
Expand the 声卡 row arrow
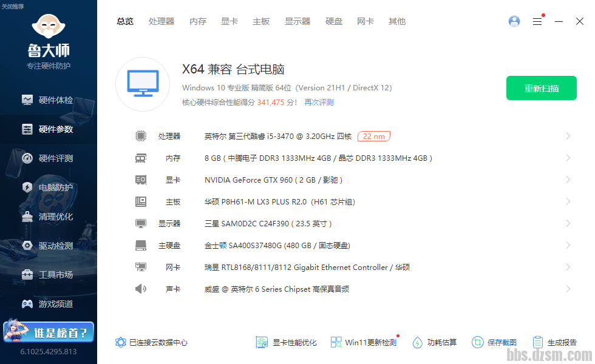(568, 289)
